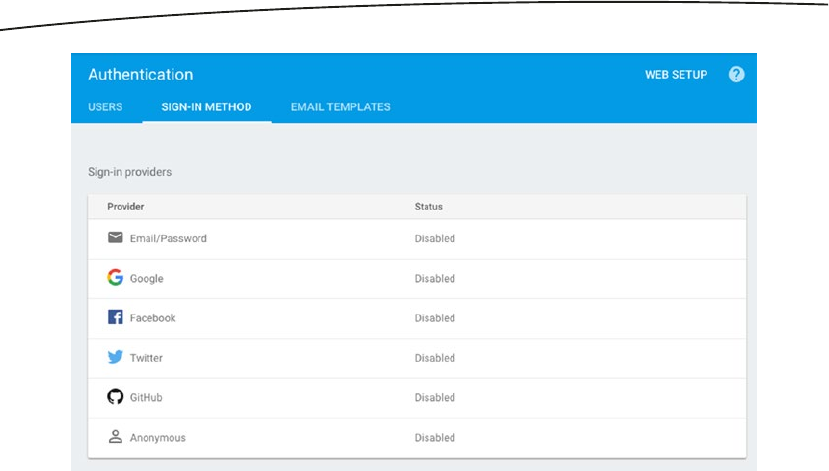The image size is (829, 471).
Task: Select the Sign-in Method tab
Action: point(207,107)
